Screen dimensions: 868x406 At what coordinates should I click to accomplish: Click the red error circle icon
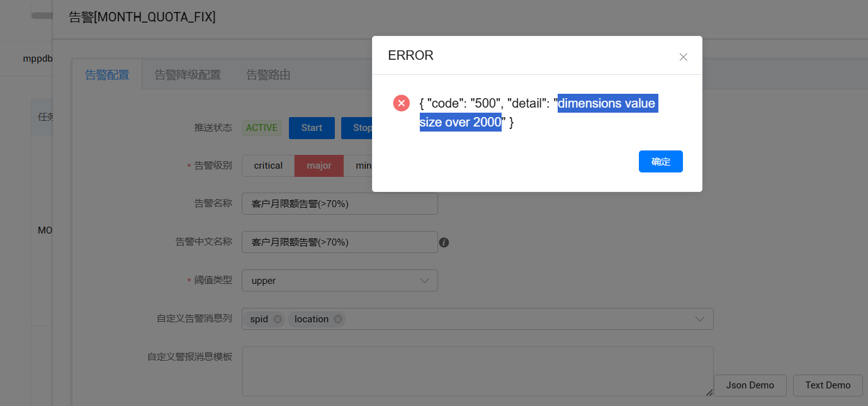[402, 103]
